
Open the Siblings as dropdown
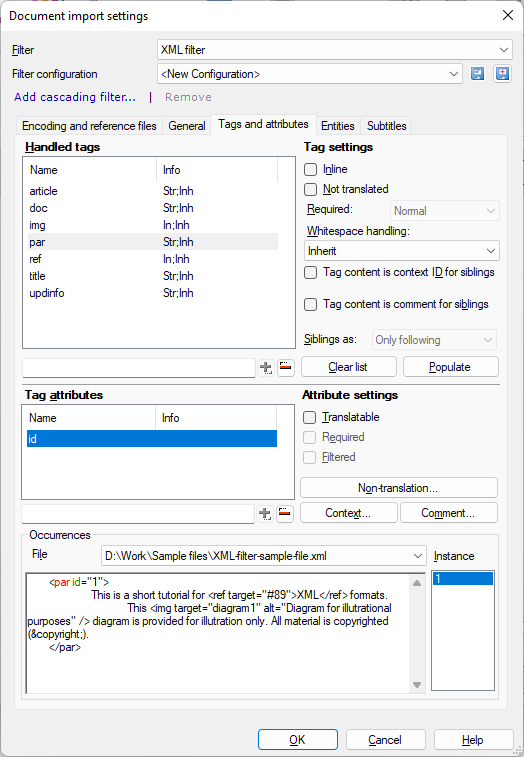tap(434, 340)
